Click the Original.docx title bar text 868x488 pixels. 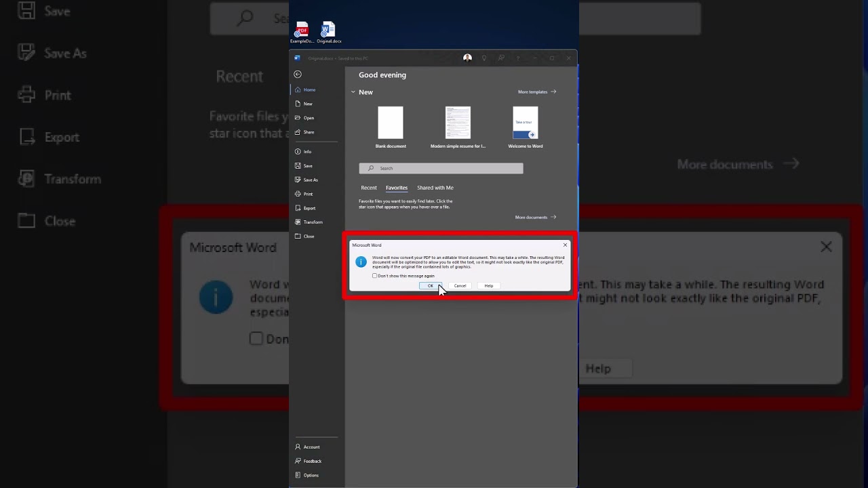[338, 58]
